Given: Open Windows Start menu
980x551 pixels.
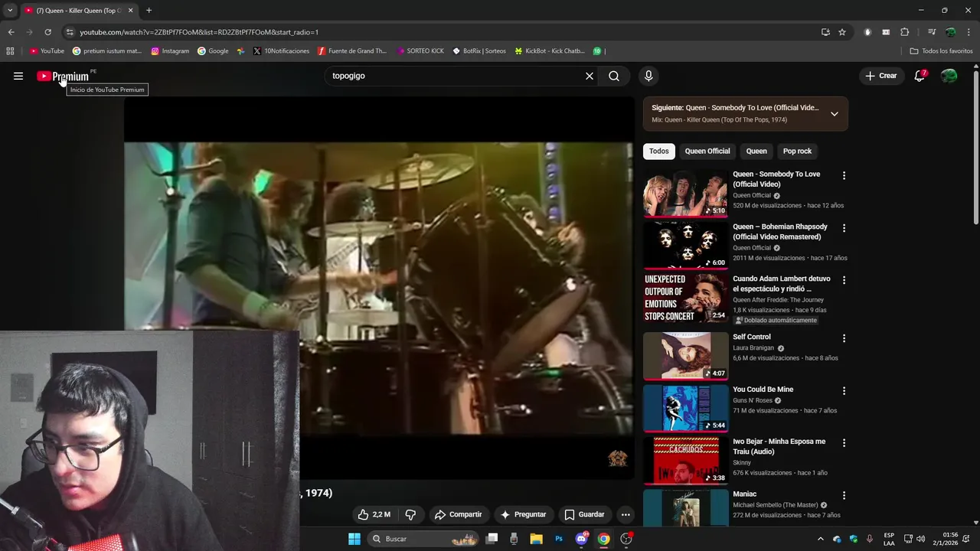Looking at the screenshot, I should pos(354,539).
